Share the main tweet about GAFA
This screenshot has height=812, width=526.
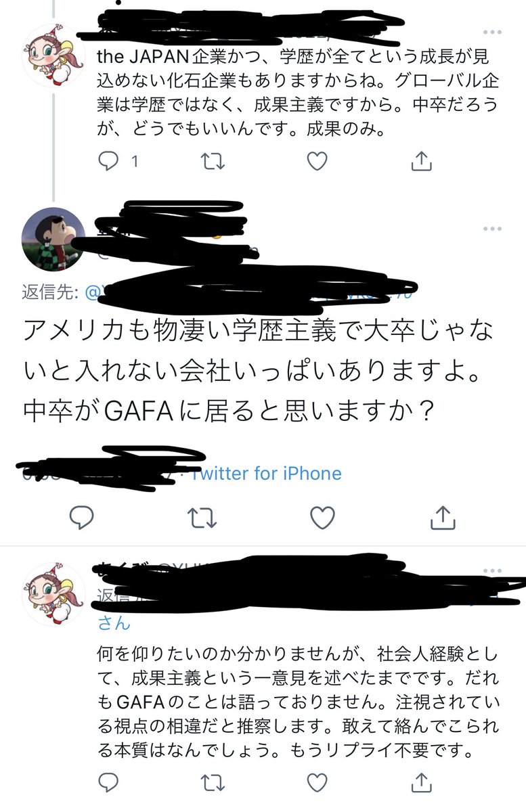tap(442, 517)
